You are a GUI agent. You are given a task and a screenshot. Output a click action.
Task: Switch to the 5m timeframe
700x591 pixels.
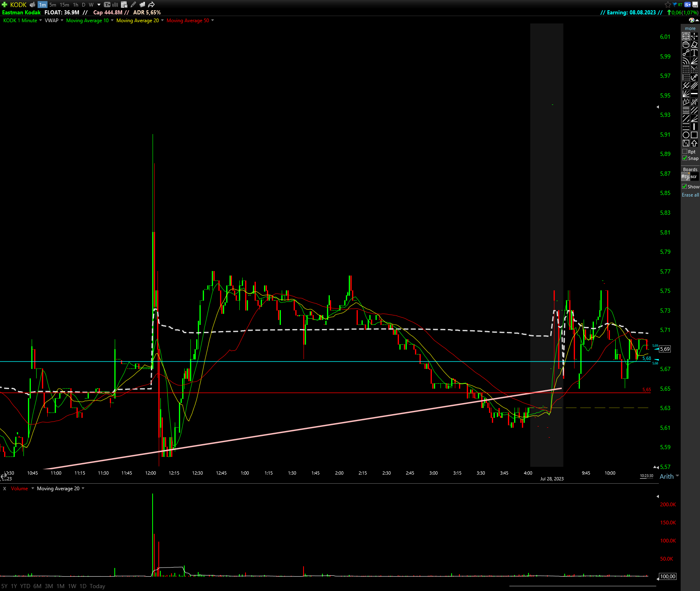click(53, 5)
